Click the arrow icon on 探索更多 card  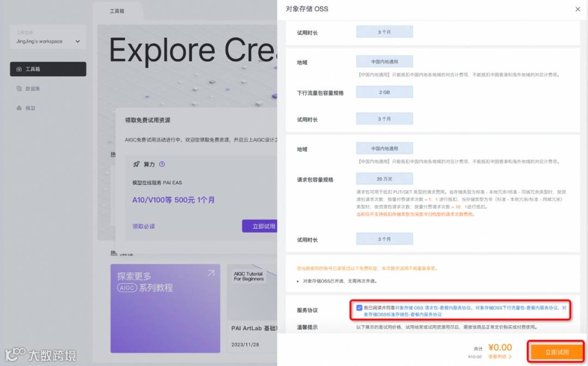click(211, 274)
